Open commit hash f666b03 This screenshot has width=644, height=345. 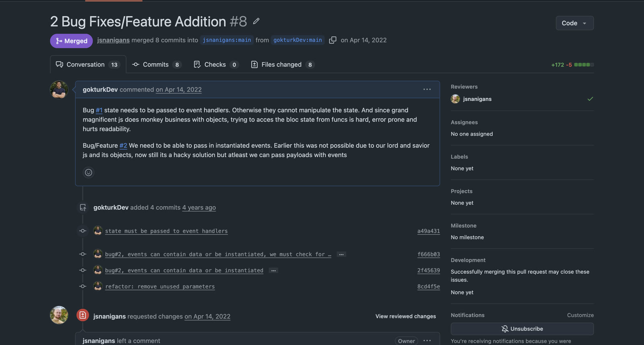[428, 254]
